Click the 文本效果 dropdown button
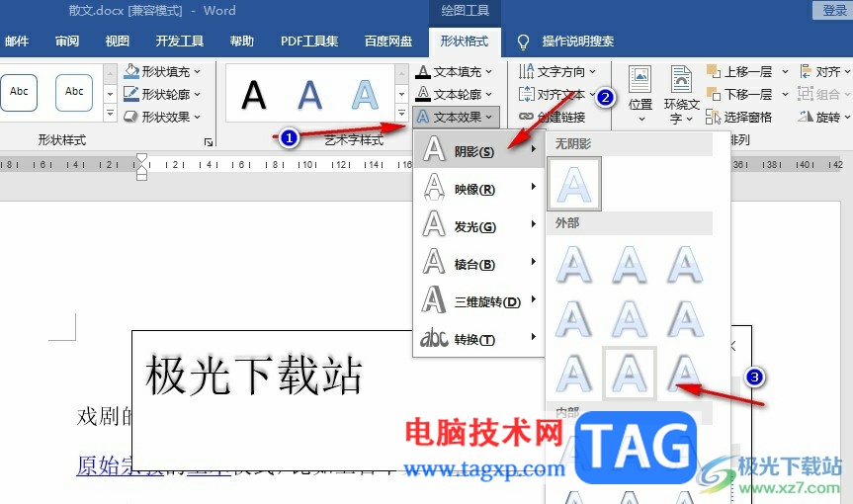 pyautogui.click(x=456, y=117)
